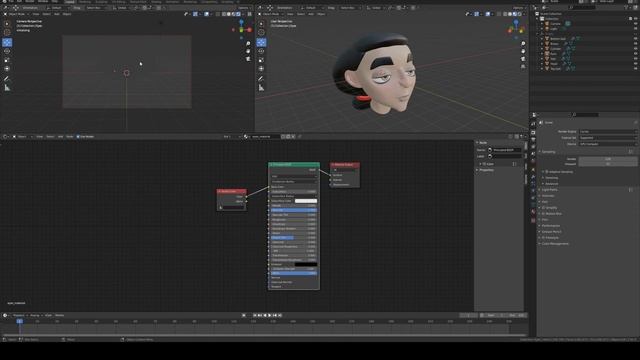
Task: Open the head viewport Select menu
Action: (x=301, y=14)
